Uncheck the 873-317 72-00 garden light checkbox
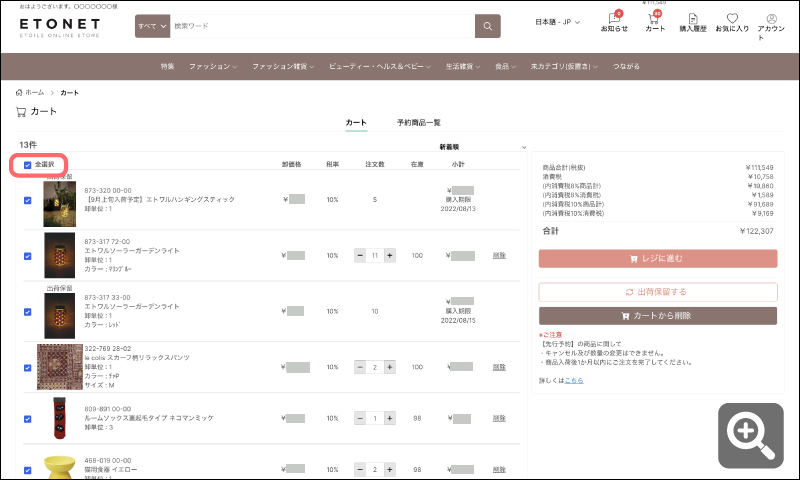Image resolution: width=800 pixels, height=480 pixels. coord(28,256)
